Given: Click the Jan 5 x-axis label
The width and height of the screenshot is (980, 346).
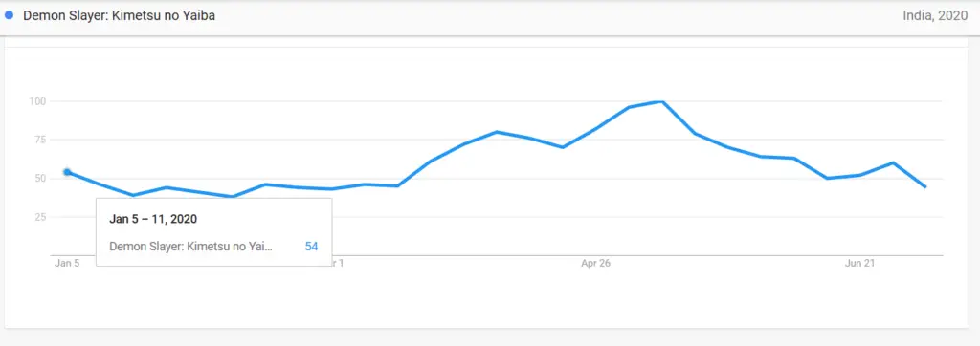Looking at the screenshot, I should pos(67,264).
